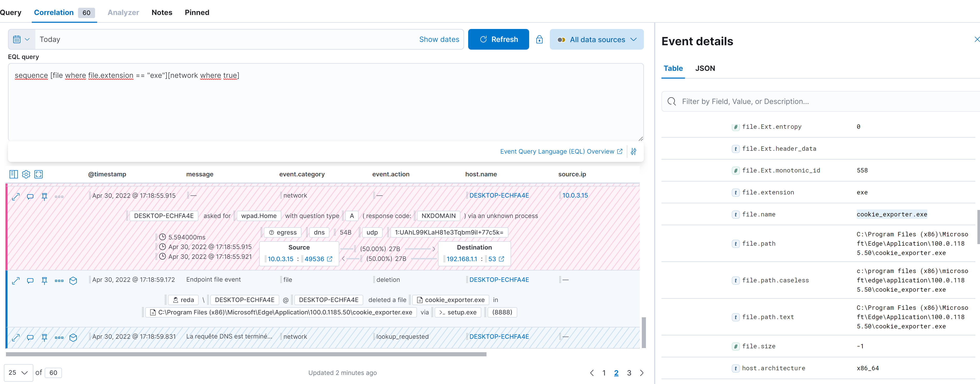Open more actions for 17:18:59.172 event

(59, 281)
